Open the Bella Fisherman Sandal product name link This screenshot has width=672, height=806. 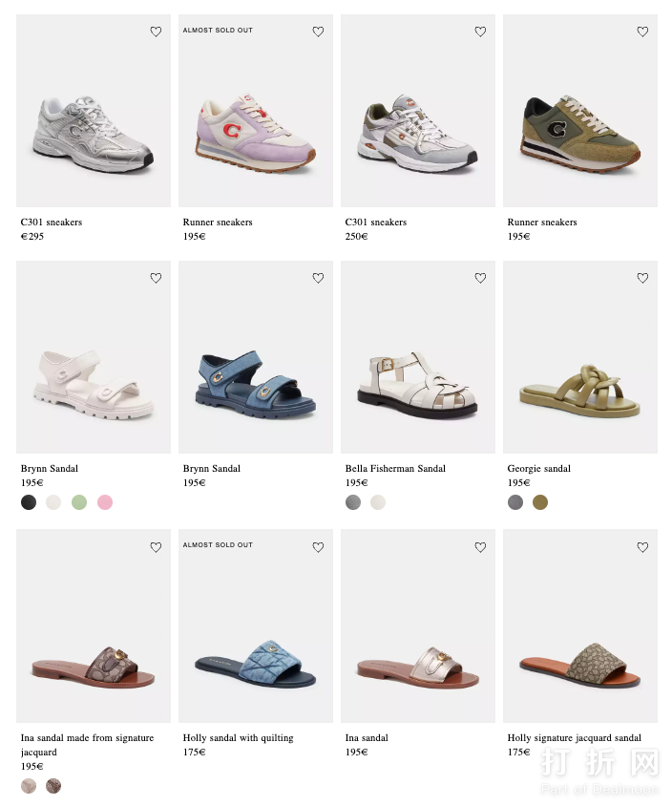click(x=395, y=469)
